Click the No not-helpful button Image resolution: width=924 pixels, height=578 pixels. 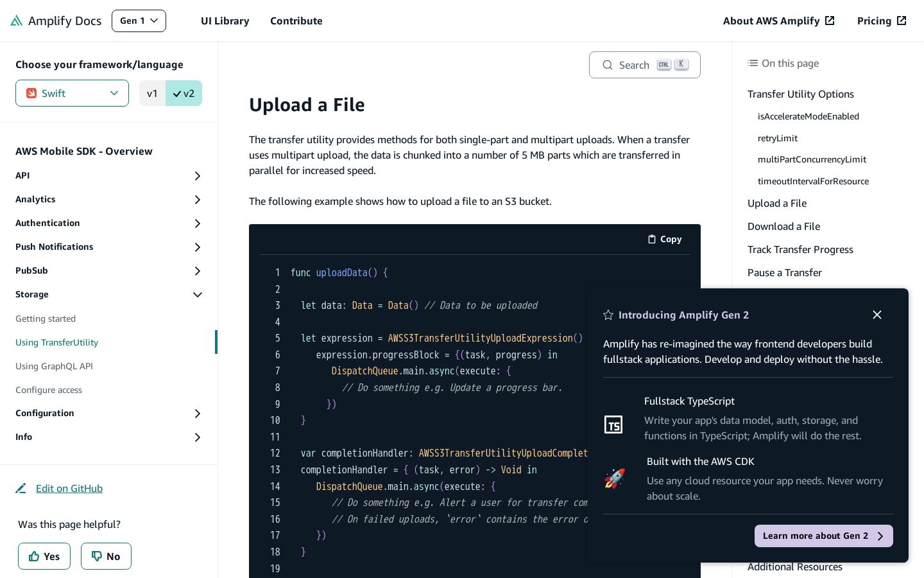pyautogui.click(x=106, y=556)
